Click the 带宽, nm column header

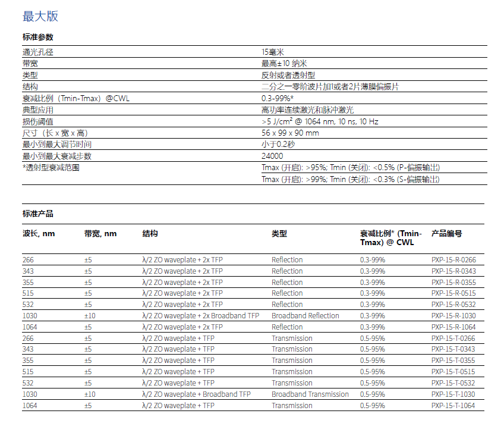coord(100,234)
